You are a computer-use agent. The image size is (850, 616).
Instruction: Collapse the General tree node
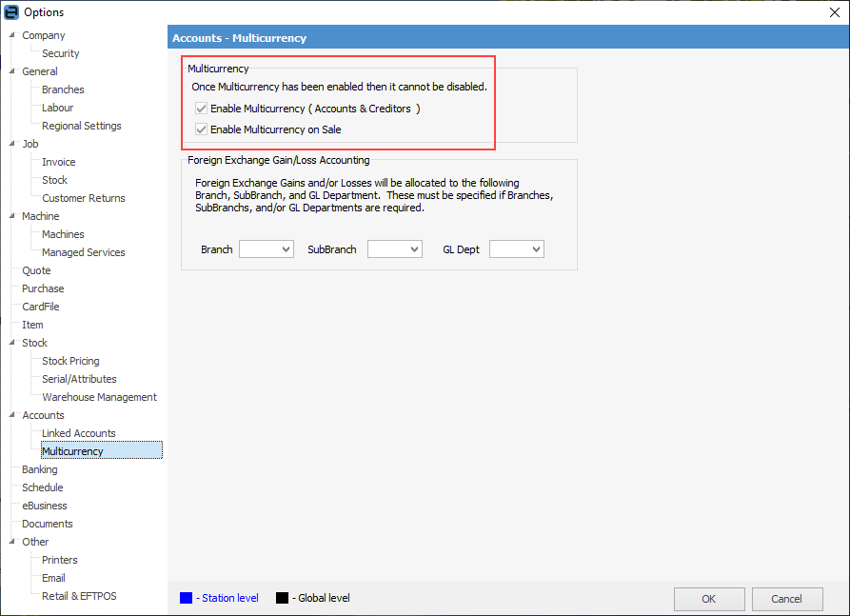click(x=12, y=71)
